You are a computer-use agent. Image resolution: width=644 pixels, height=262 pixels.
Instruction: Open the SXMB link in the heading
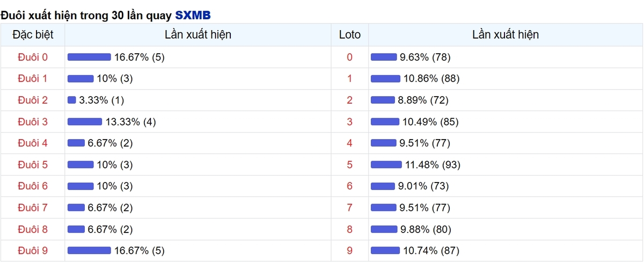193,15
